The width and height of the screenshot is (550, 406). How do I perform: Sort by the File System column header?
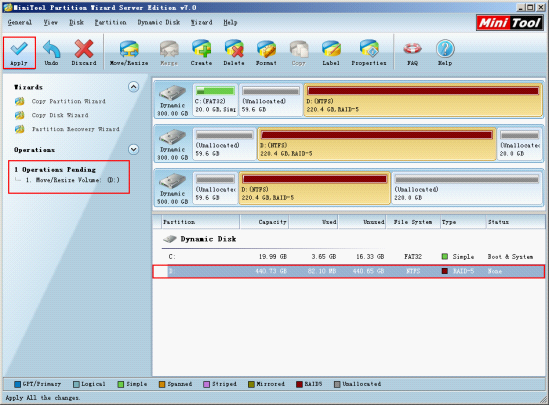pyautogui.click(x=413, y=222)
